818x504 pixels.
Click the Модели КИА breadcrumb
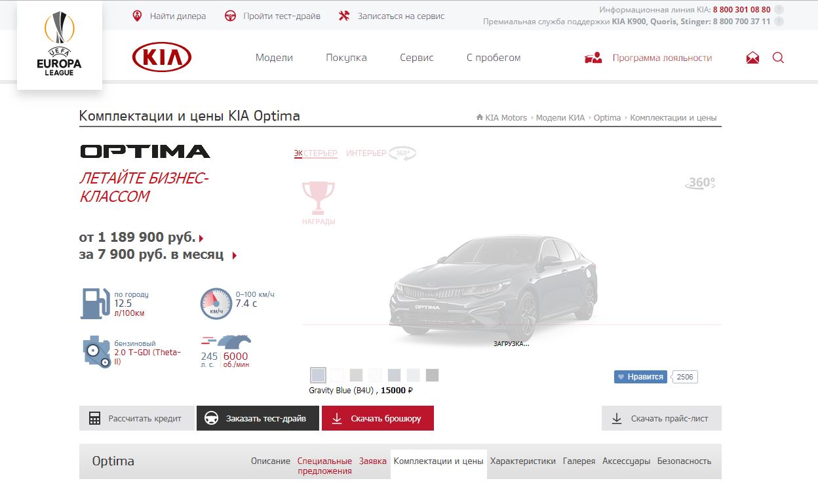(560, 118)
